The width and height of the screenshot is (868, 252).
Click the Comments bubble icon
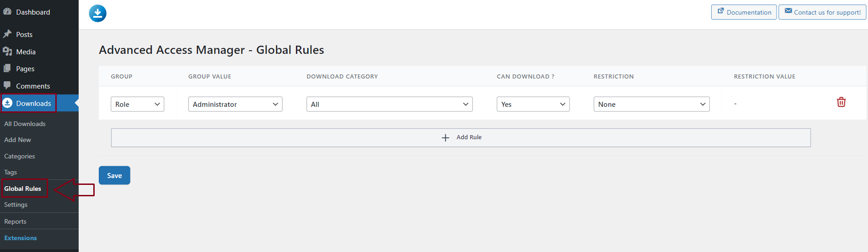(x=7, y=86)
